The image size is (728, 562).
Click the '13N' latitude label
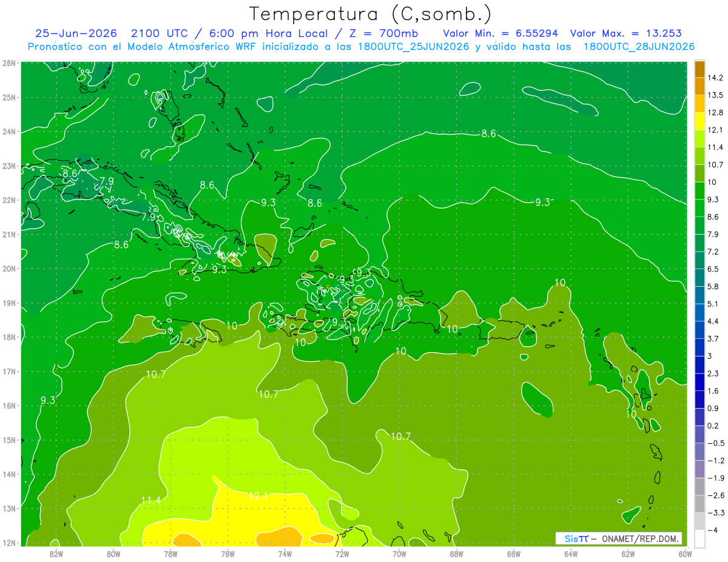coord(9,509)
